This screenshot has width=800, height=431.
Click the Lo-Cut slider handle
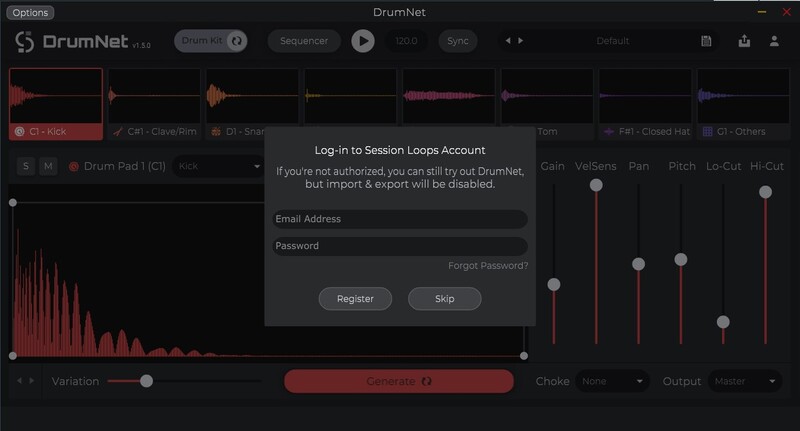tap(723, 322)
